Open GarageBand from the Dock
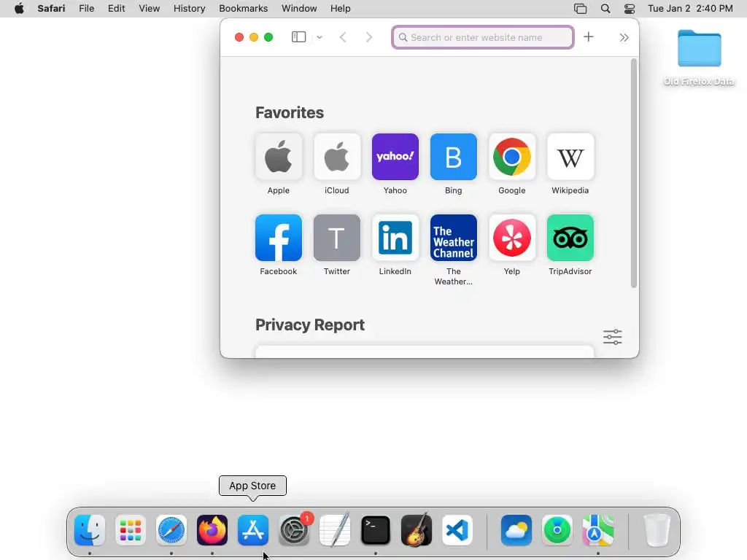This screenshot has width=747, height=560. [417, 530]
